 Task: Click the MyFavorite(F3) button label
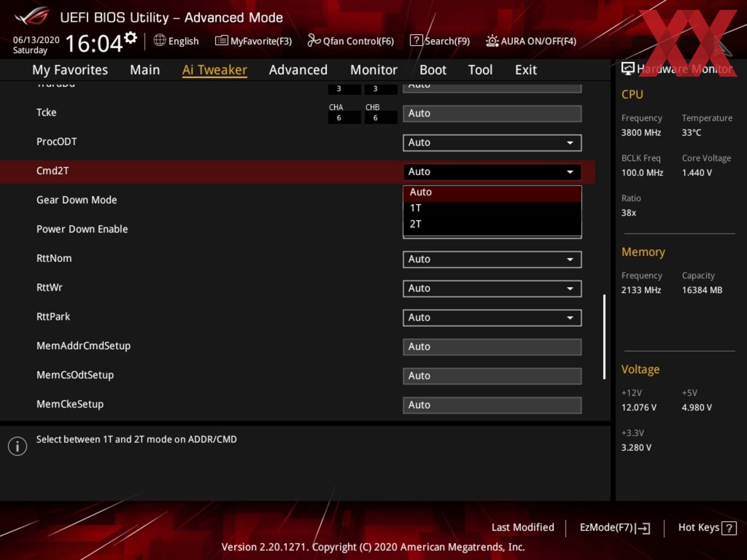(261, 41)
